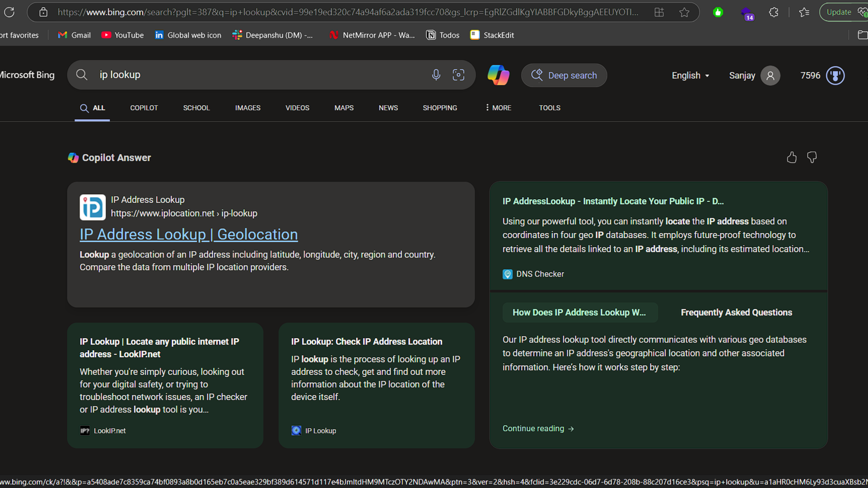Open the 7596 rewards points
Screen dimensions: 868x488
pyautogui.click(x=810, y=75)
